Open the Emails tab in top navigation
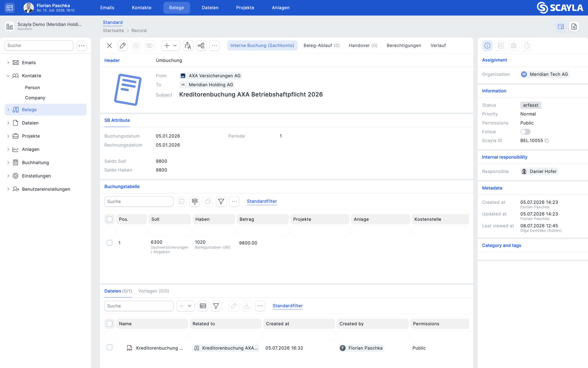 [107, 8]
